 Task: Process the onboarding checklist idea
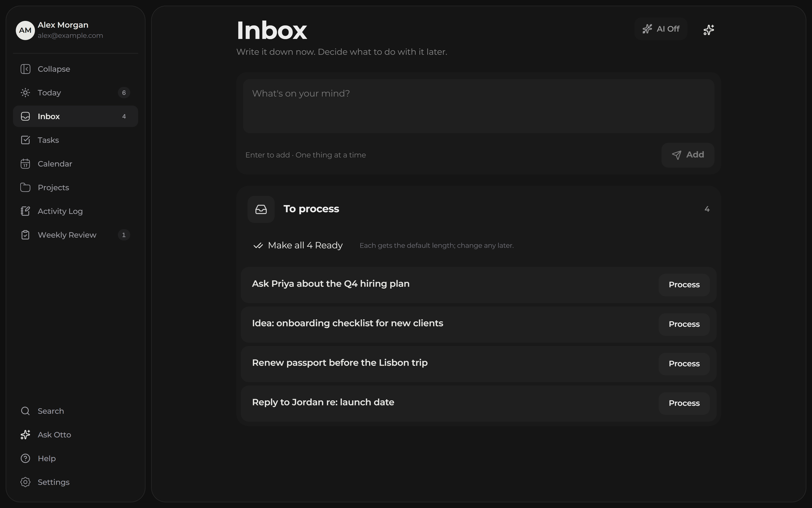[684, 324]
